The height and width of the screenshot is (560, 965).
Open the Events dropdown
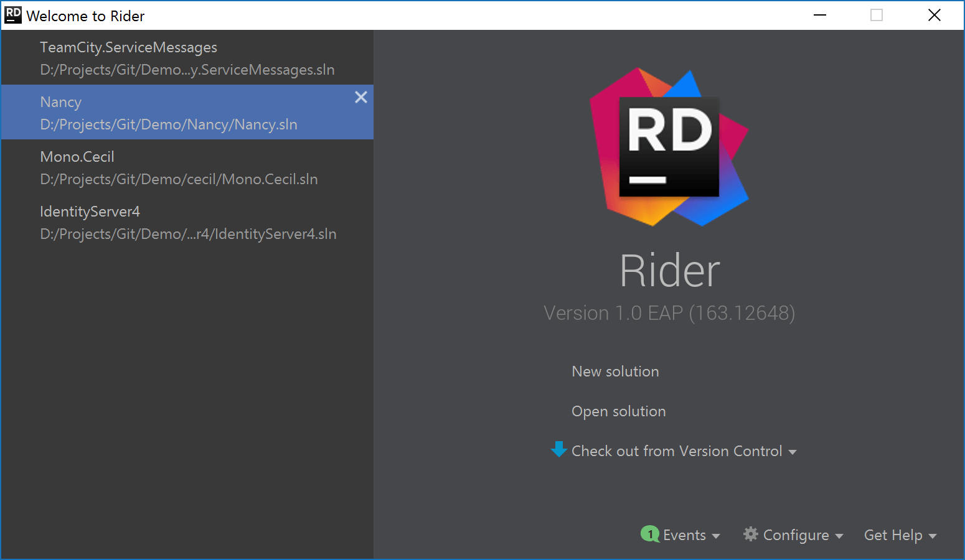680,535
